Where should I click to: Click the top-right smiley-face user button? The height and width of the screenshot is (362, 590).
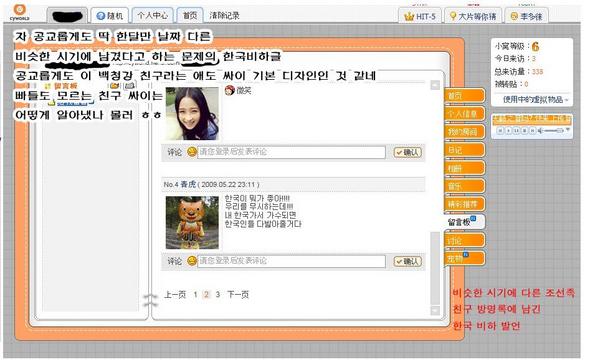526,16
